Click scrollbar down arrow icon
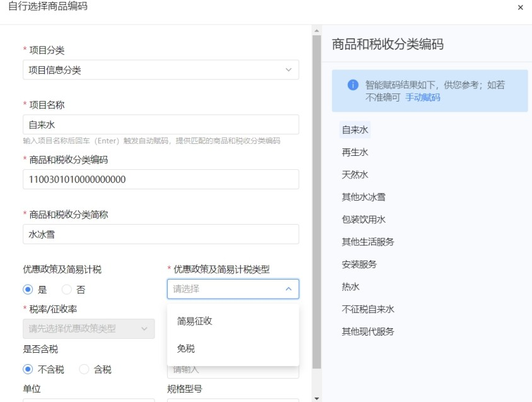The width and height of the screenshot is (532, 402). (x=316, y=398)
